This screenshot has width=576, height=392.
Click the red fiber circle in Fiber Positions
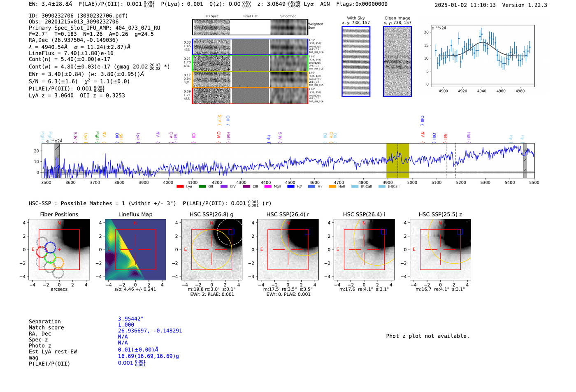pyautogui.click(x=42, y=252)
